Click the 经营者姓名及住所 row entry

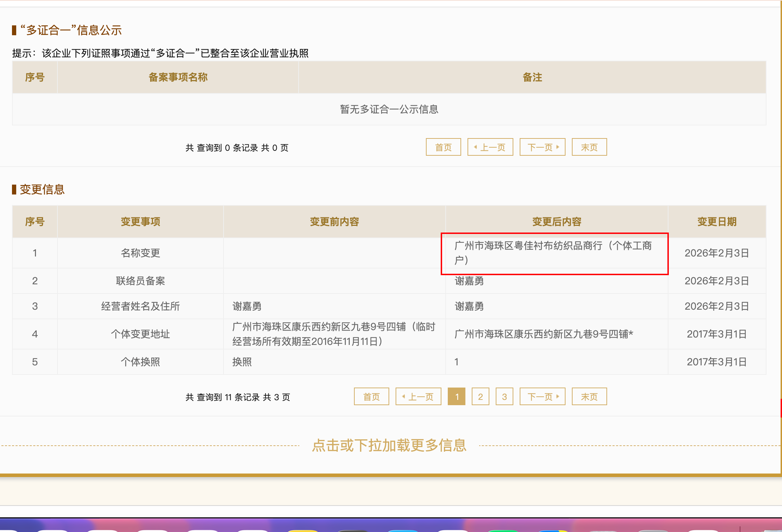[140, 306]
